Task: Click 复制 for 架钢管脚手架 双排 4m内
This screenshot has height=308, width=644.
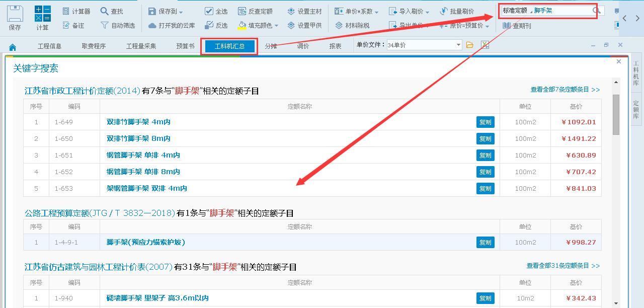Action: (x=486, y=188)
